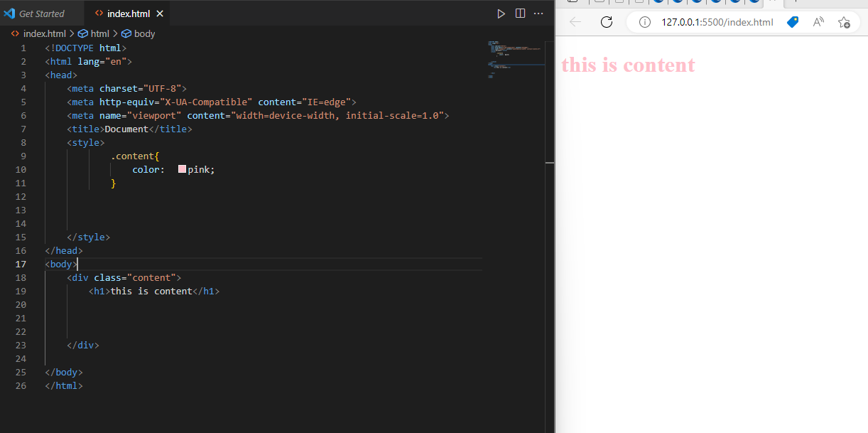Click the browser back arrow

click(575, 22)
